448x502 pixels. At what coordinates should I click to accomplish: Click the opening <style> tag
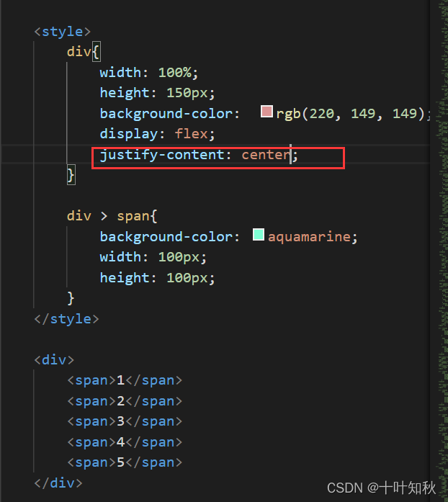[x=63, y=32]
